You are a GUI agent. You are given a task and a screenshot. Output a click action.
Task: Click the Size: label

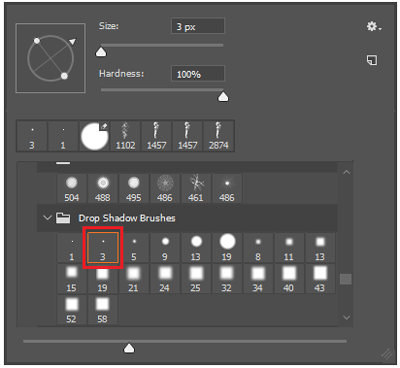coord(109,26)
